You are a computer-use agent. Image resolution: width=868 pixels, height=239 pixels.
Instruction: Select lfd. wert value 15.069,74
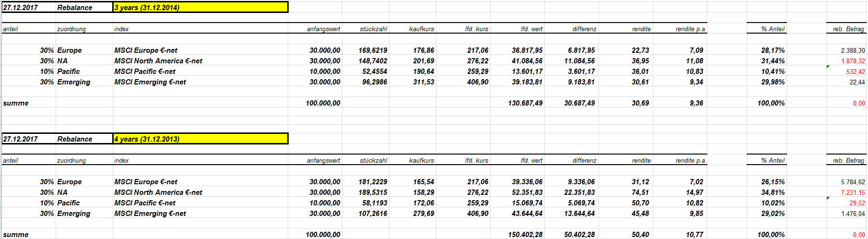527,203
